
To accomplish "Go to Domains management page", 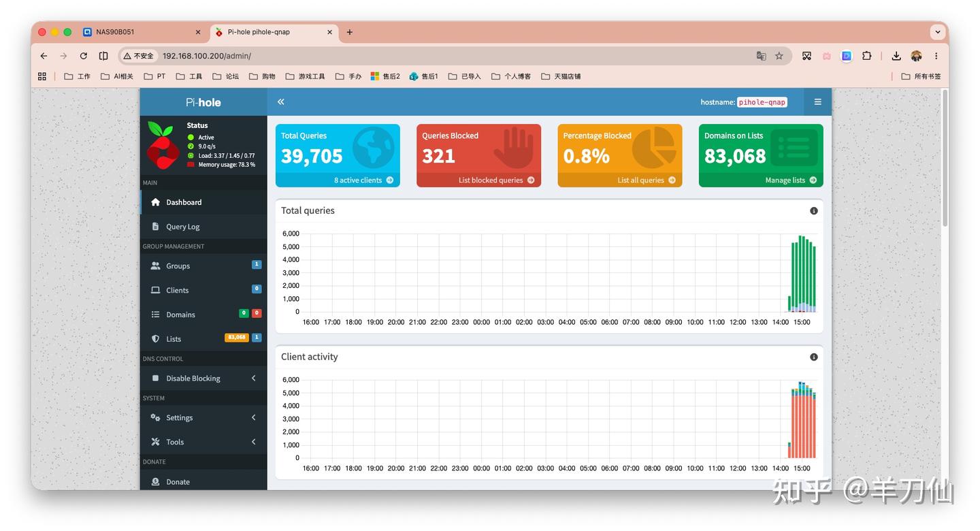I will 203,315.
